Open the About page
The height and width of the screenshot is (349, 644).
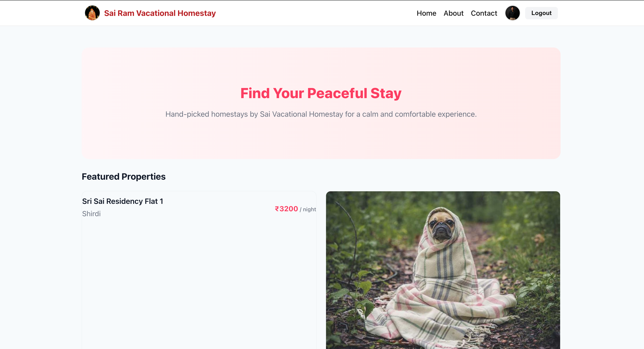click(453, 13)
